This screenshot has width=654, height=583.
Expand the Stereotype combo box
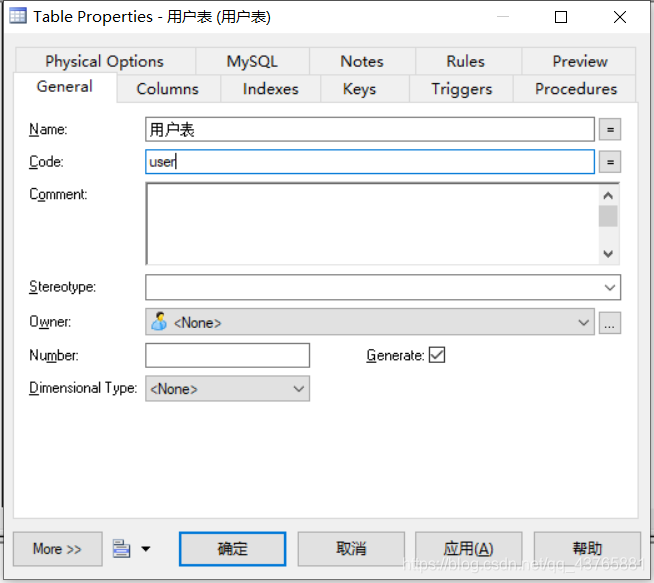tap(610, 287)
